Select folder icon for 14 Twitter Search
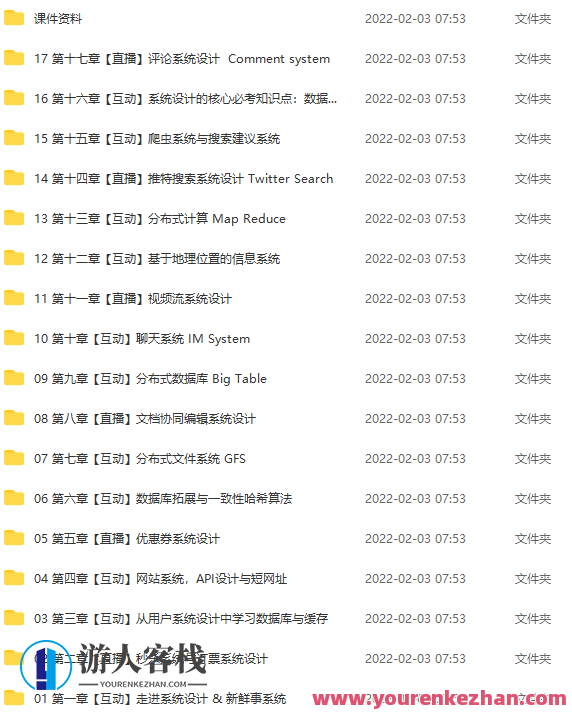Image resolution: width=572 pixels, height=715 pixels. tap(14, 178)
